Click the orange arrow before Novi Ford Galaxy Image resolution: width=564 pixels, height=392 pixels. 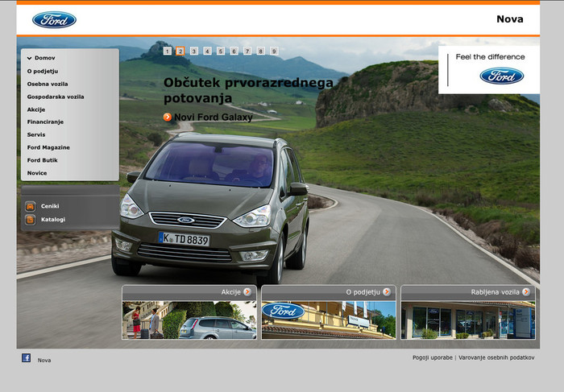tap(168, 118)
